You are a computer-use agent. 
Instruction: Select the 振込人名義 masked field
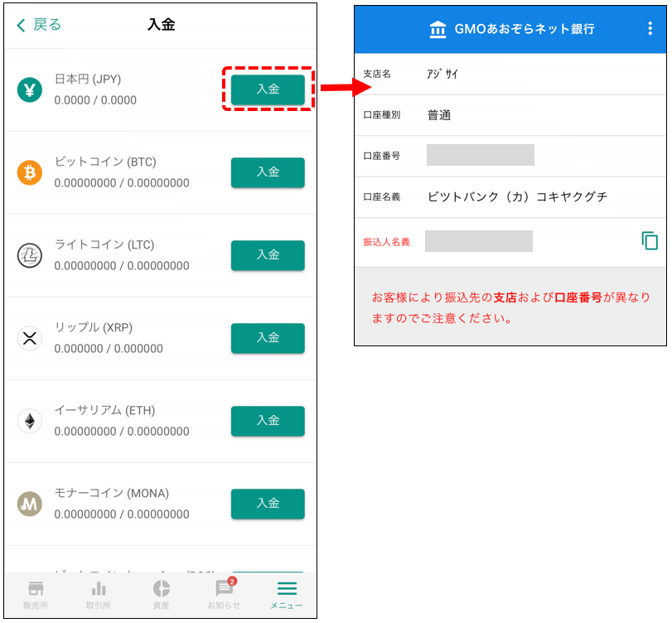[479, 241]
